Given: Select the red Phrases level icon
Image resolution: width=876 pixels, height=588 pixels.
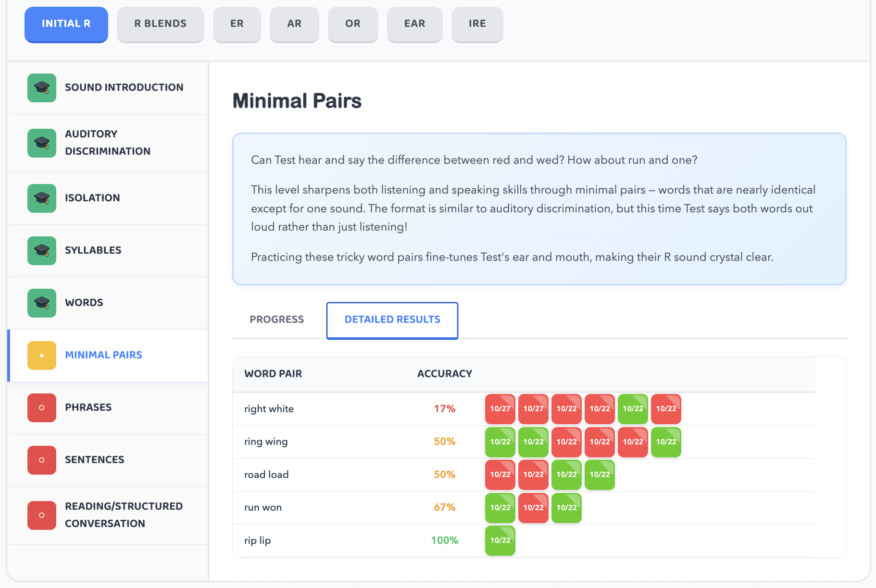Looking at the screenshot, I should [42, 407].
